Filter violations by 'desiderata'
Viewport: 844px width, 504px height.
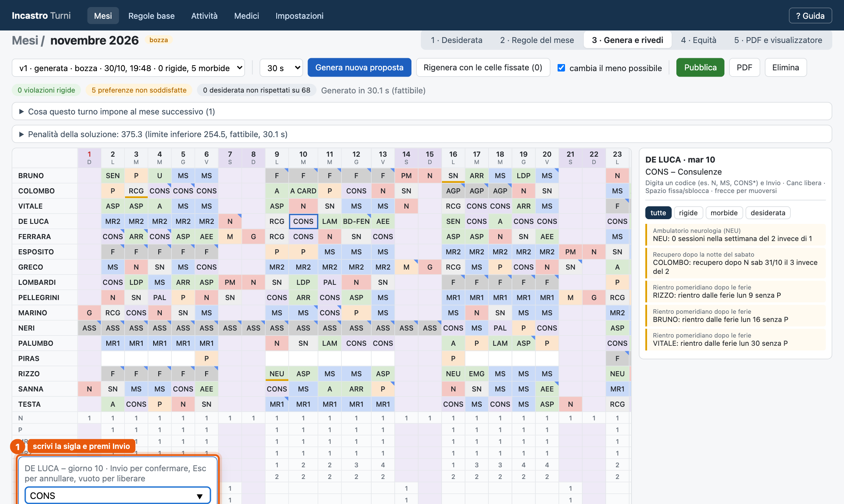point(767,213)
